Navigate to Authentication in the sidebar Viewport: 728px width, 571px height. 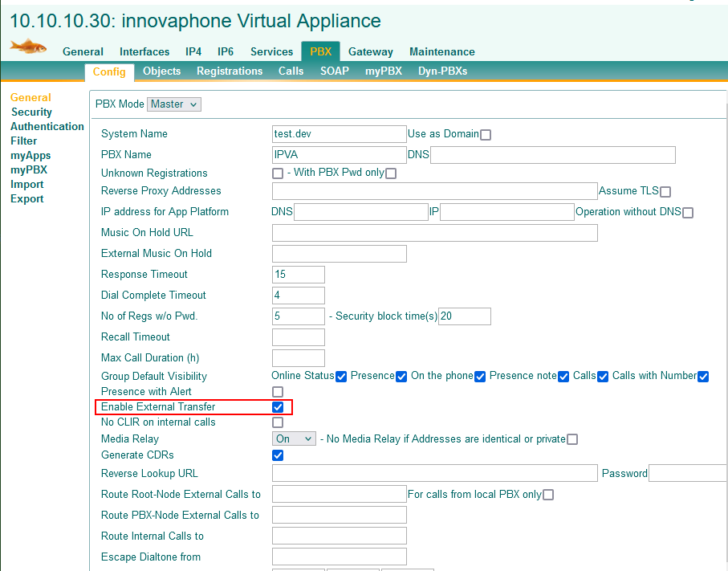[x=47, y=127]
